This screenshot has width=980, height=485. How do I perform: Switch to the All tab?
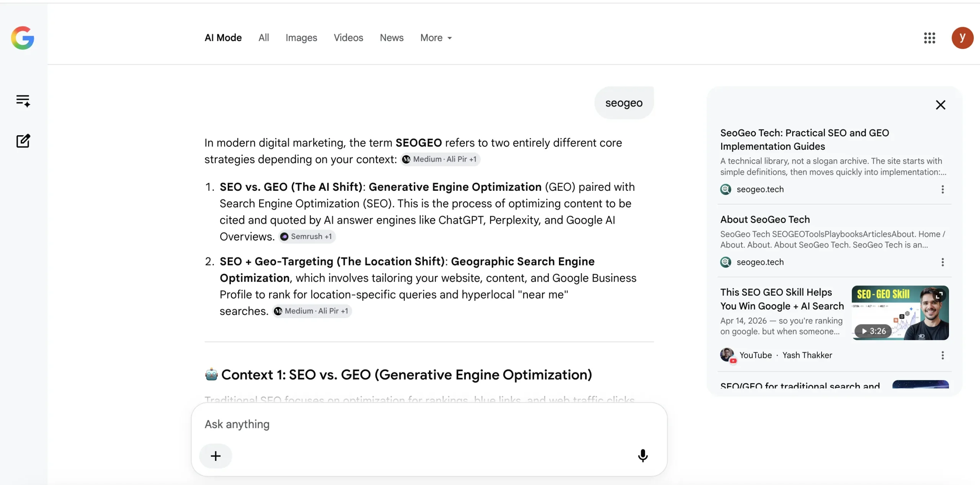click(x=264, y=38)
